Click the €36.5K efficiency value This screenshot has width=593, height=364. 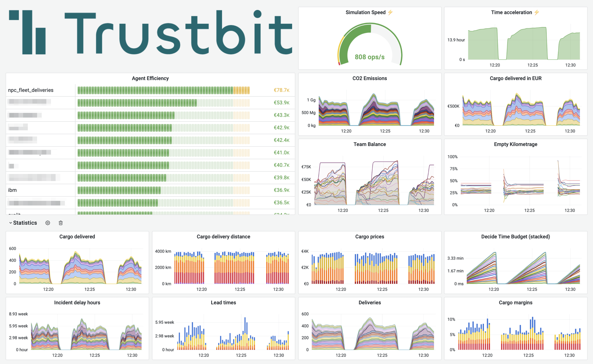tap(282, 203)
